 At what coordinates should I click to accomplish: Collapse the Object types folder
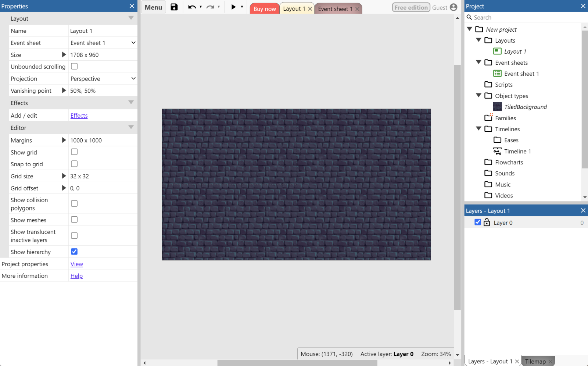click(x=478, y=95)
